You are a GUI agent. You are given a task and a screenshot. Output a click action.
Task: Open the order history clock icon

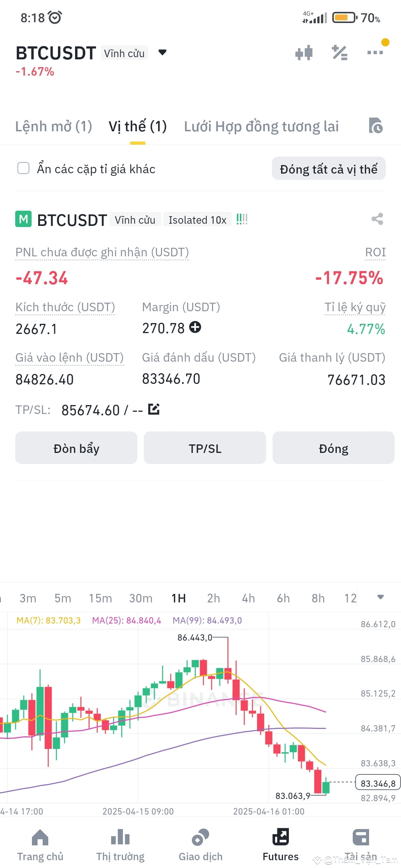click(x=375, y=126)
